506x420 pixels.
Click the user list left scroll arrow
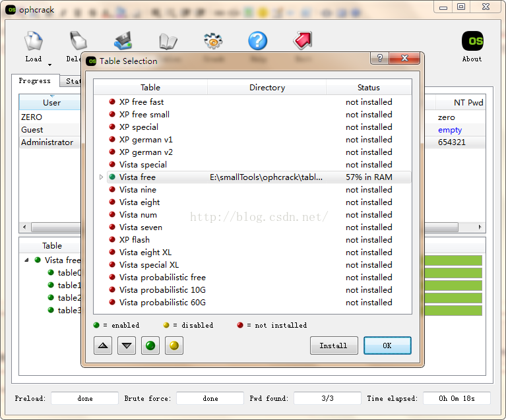point(24,227)
